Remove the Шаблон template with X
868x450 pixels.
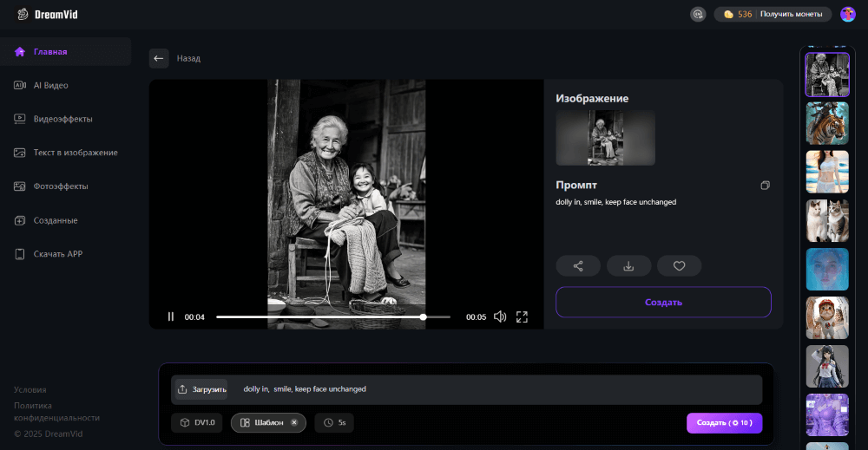pyautogui.click(x=294, y=422)
